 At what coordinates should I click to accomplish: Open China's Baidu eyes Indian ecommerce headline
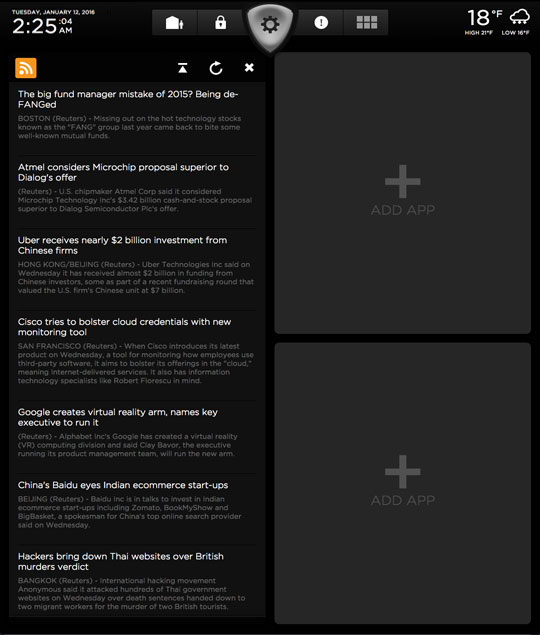coord(123,485)
